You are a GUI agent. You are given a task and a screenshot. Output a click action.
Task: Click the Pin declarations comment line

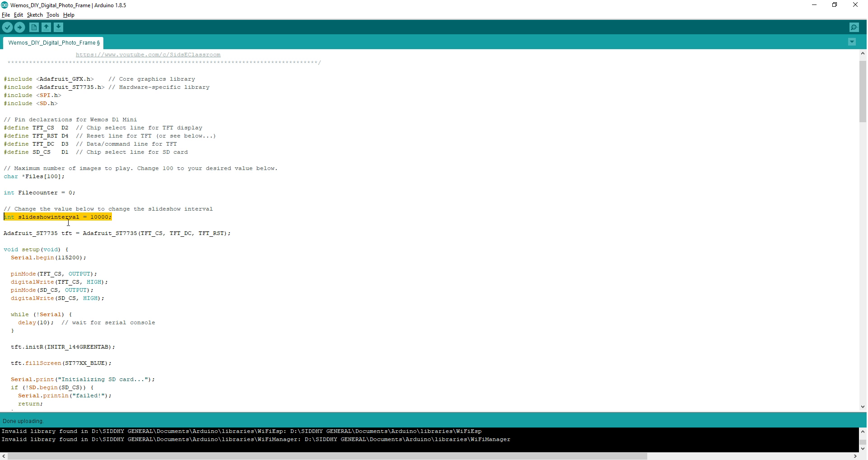tap(70, 120)
